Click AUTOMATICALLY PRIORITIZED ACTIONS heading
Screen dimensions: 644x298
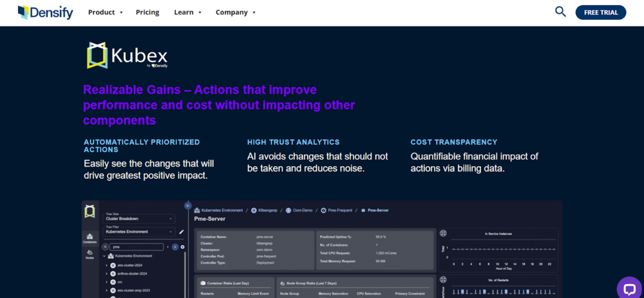coord(142,146)
